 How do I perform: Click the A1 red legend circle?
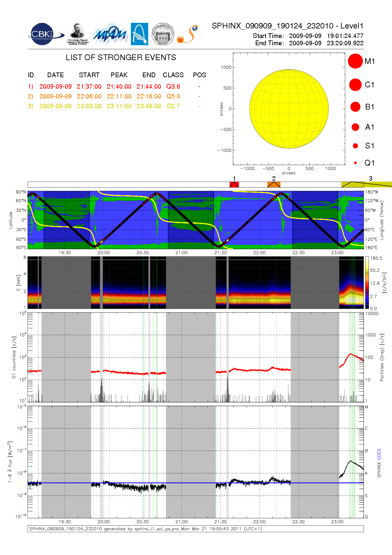[x=355, y=127]
